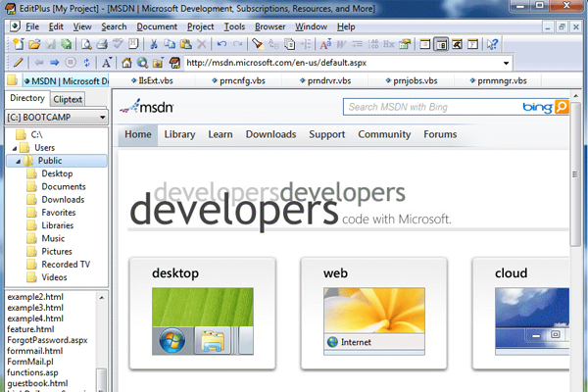
Task: Open the MSDN Library link
Action: pyautogui.click(x=179, y=134)
